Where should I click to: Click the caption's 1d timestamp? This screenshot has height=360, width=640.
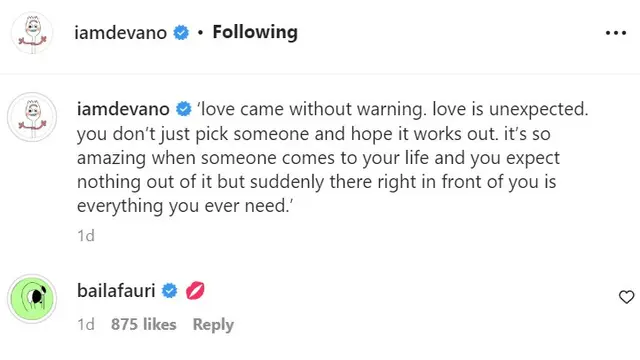(86, 236)
